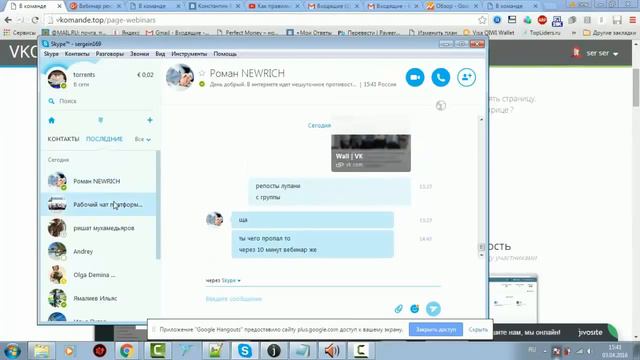640x360 pixels.
Task: Open media player from the taskbar
Action: pyautogui.click(x=69, y=351)
